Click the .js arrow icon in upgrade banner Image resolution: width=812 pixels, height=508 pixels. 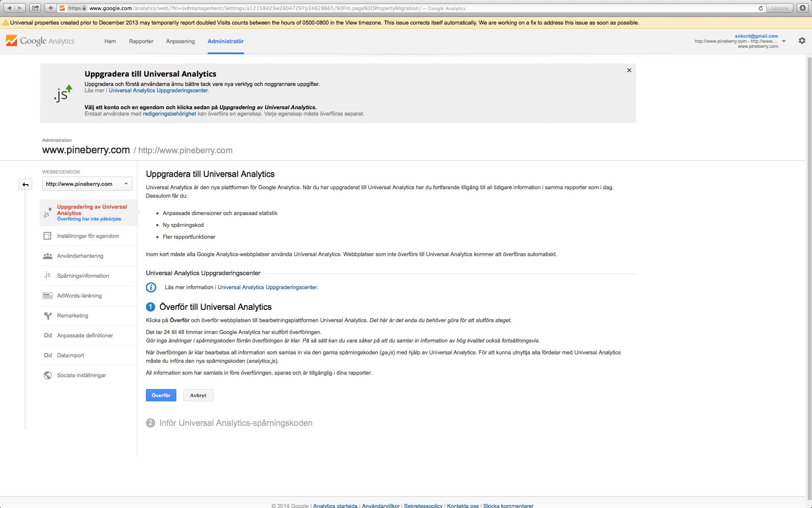(63, 94)
